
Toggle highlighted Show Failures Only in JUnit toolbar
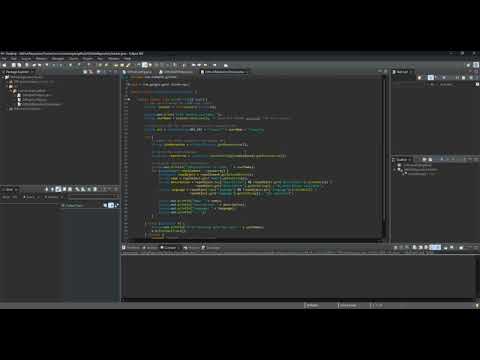pos(58,189)
